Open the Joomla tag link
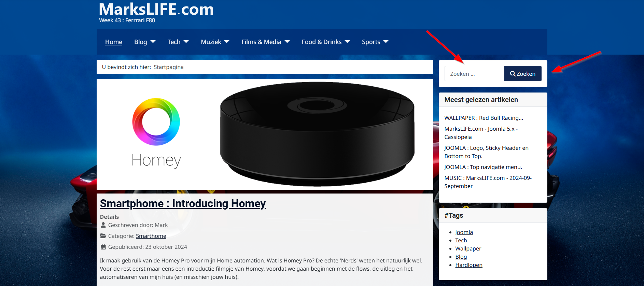This screenshot has height=286, width=644. coord(464,232)
